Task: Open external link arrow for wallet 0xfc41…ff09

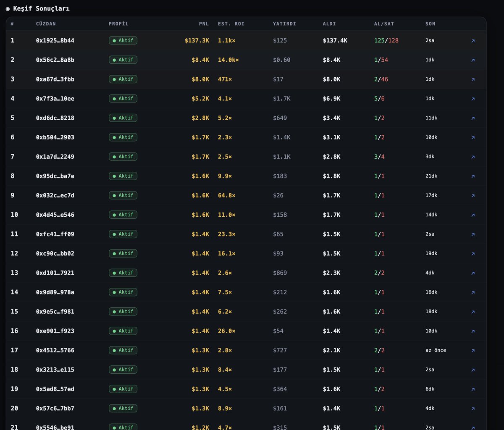Action: [x=473, y=234]
